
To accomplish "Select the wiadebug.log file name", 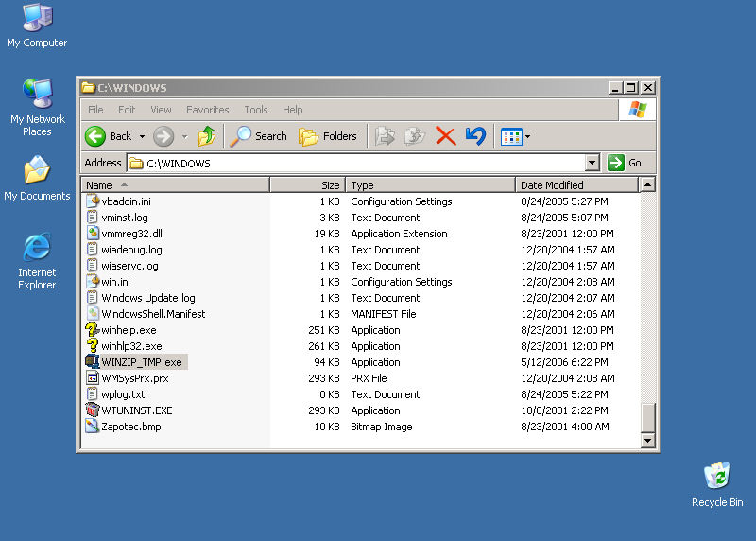I will (x=131, y=250).
